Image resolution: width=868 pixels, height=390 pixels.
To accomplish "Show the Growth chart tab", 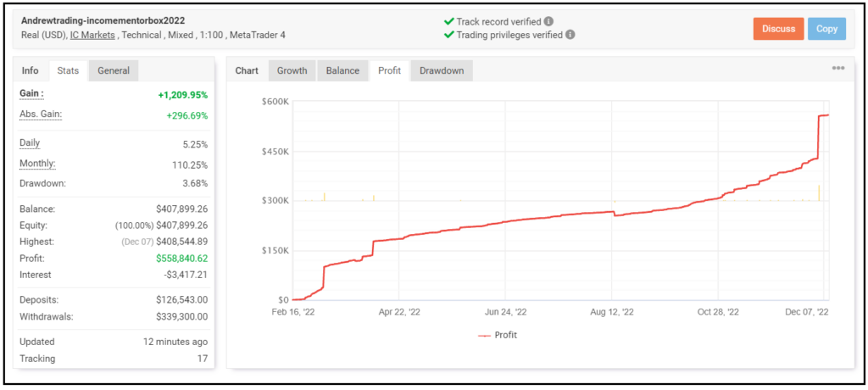I will click(292, 70).
